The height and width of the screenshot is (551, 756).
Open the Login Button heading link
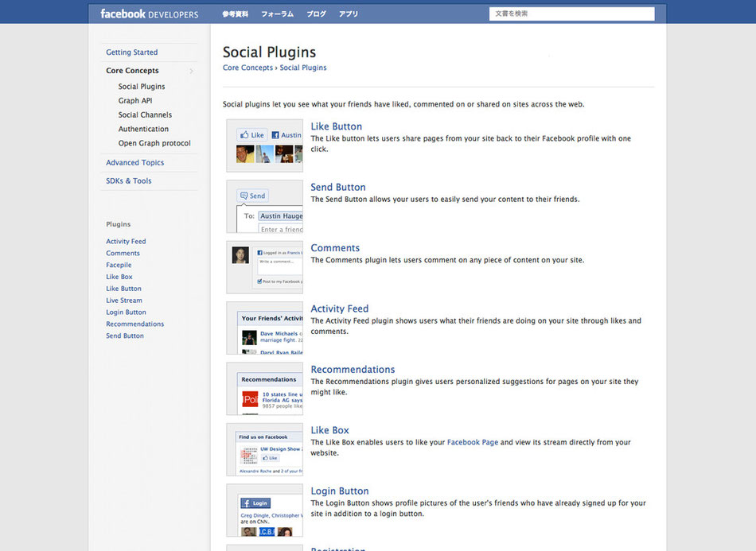[x=340, y=491]
